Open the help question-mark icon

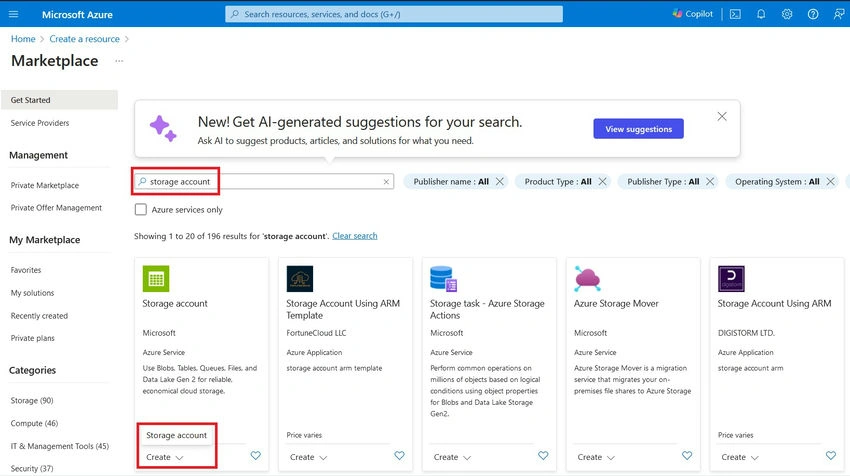[813, 14]
